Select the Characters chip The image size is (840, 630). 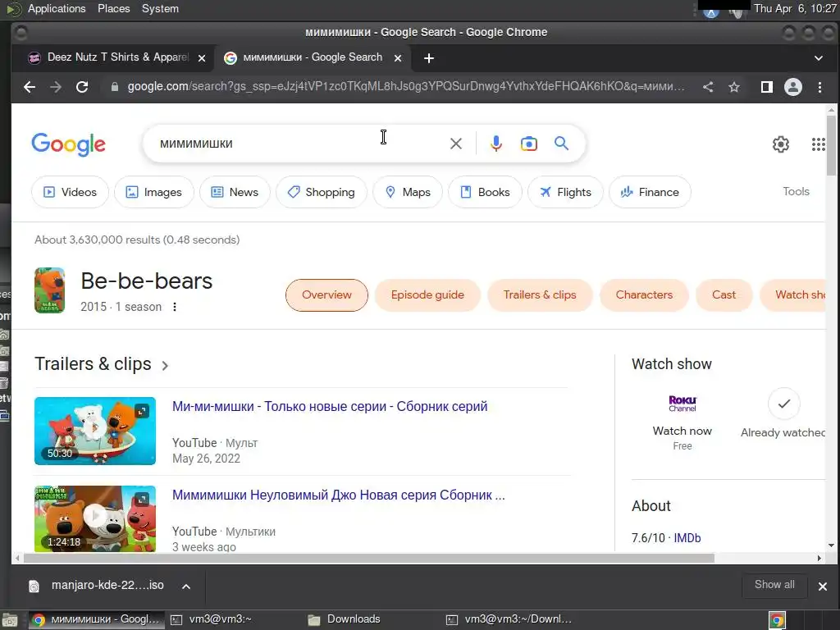pos(644,294)
